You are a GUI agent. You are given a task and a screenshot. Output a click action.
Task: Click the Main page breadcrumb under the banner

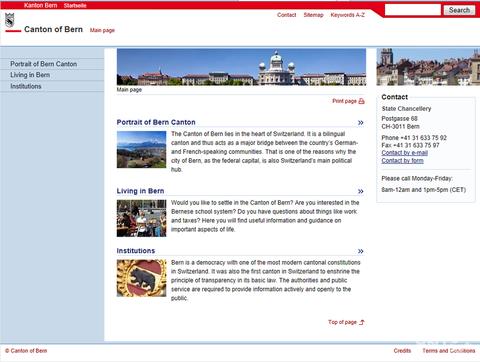point(129,90)
